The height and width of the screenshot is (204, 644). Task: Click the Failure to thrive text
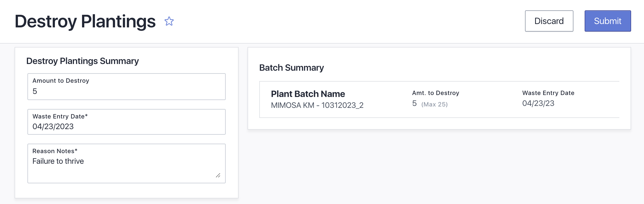coord(58,161)
